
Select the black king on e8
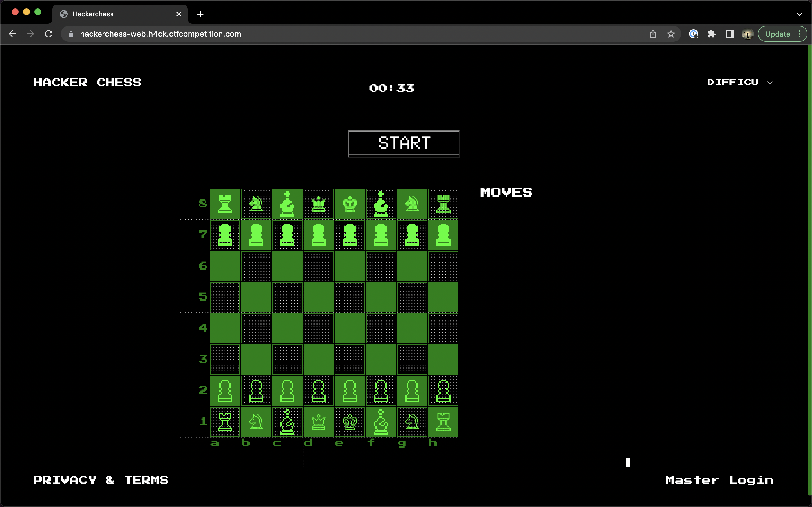tap(349, 204)
